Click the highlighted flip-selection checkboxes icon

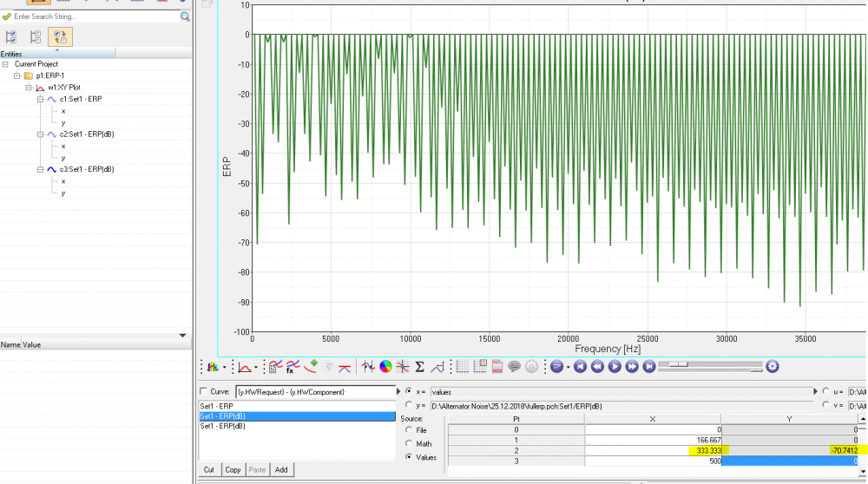tap(61, 37)
